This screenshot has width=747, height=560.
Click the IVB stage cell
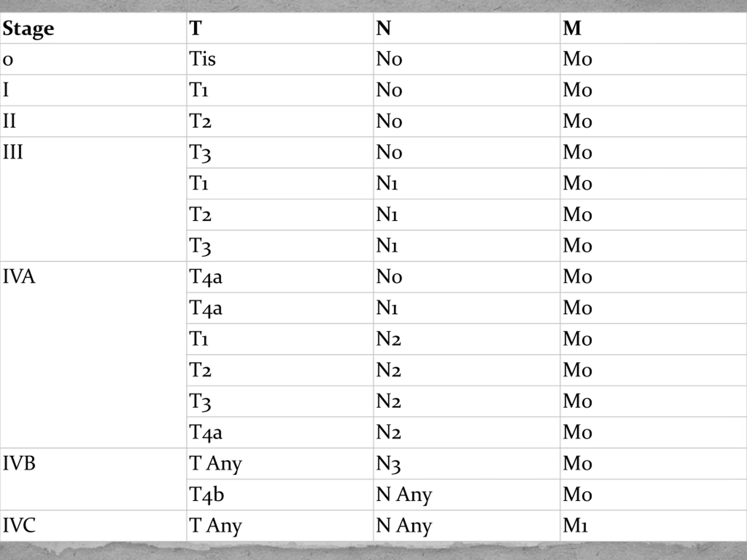pos(93,479)
